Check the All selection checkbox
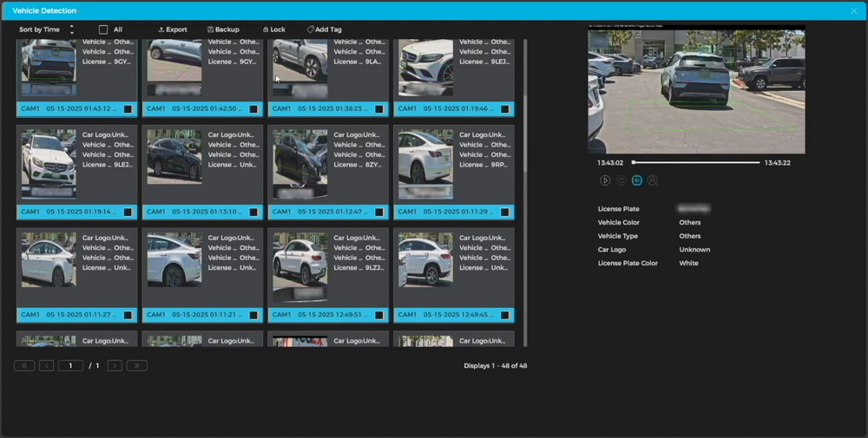The height and width of the screenshot is (438, 868). coord(103,29)
